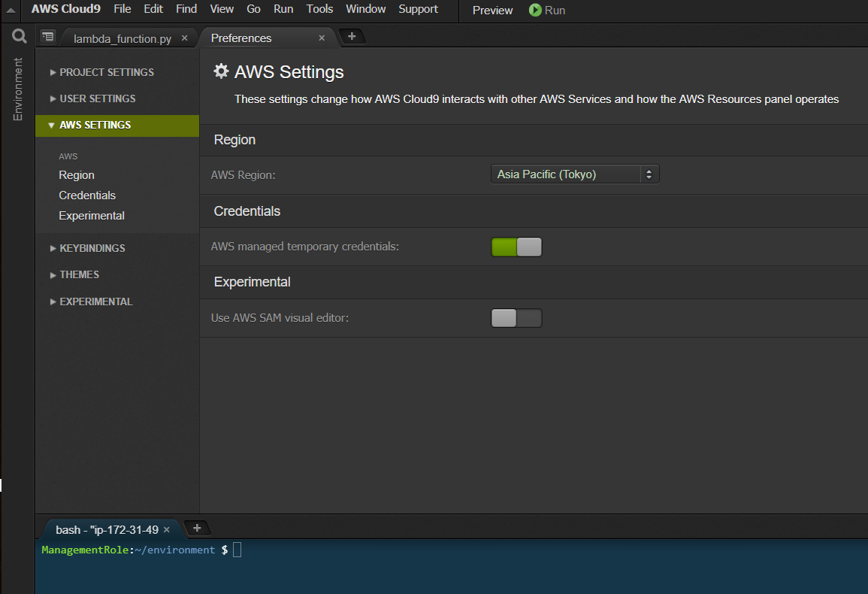Jump to Experimental under AWS list
The image size is (868, 594).
92,216
